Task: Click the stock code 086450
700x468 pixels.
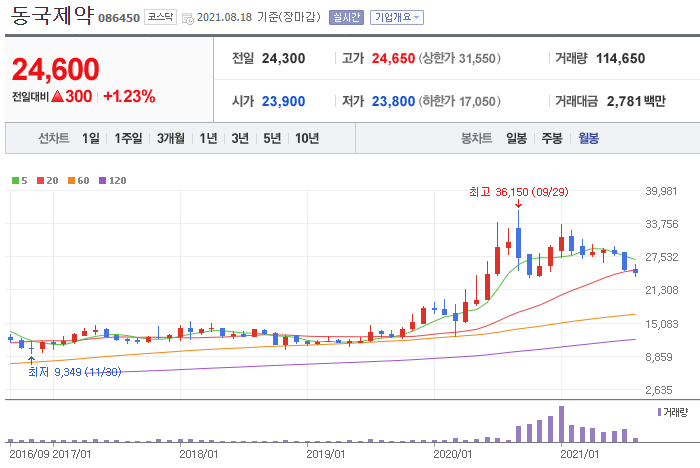Action: 119,18
